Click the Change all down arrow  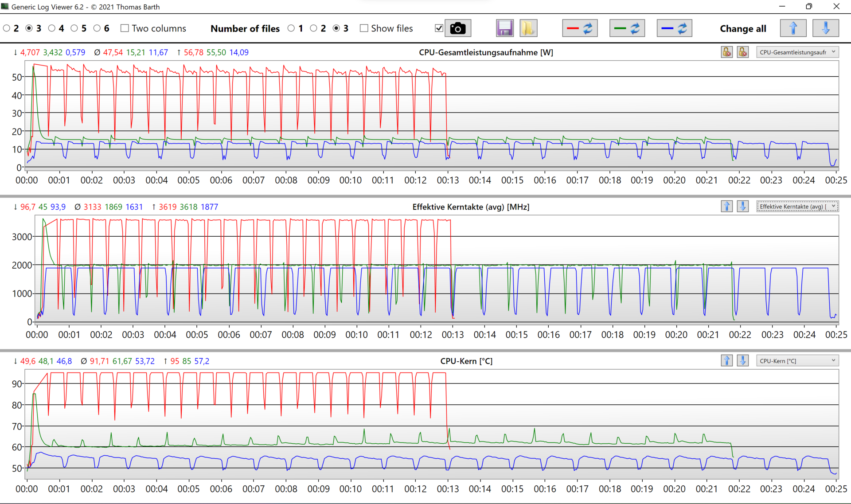[x=825, y=28]
